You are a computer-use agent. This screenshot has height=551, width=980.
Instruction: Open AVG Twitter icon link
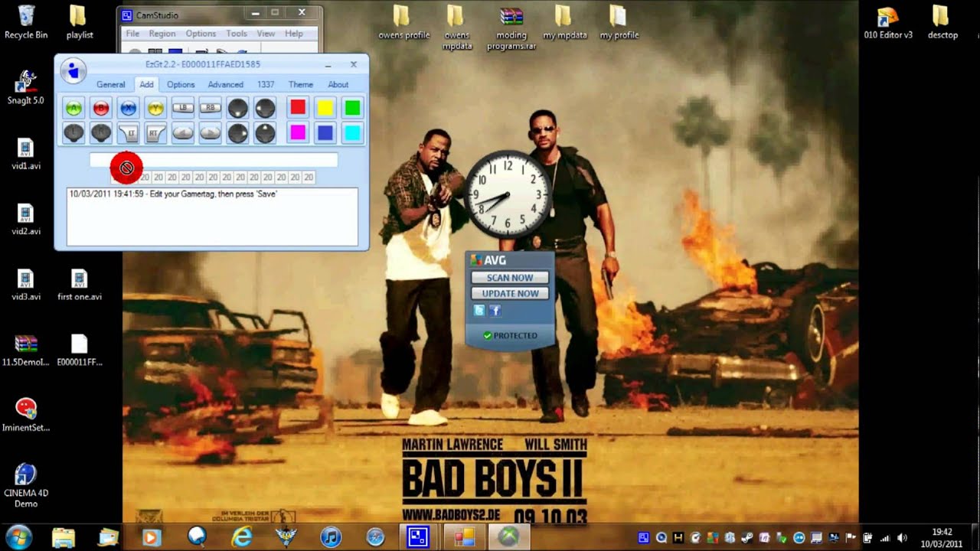click(x=479, y=311)
